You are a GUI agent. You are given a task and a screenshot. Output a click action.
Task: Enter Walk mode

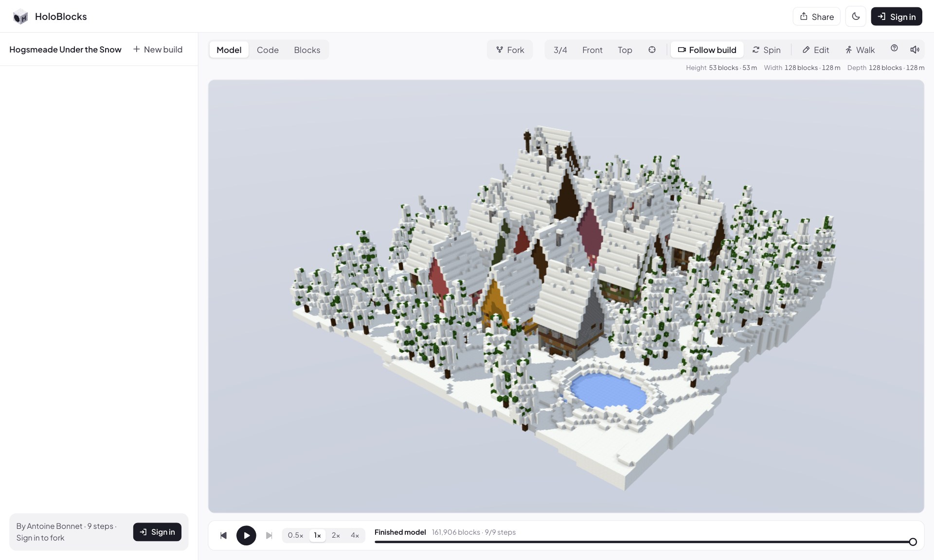click(860, 50)
